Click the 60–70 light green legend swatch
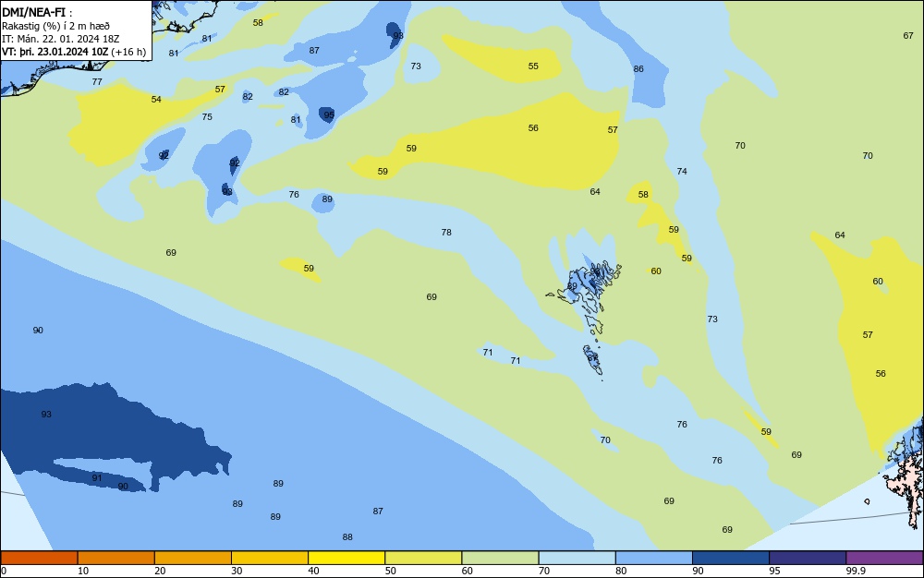This screenshot has height=578, width=924. pyautogui.click(x=500, y=558)
